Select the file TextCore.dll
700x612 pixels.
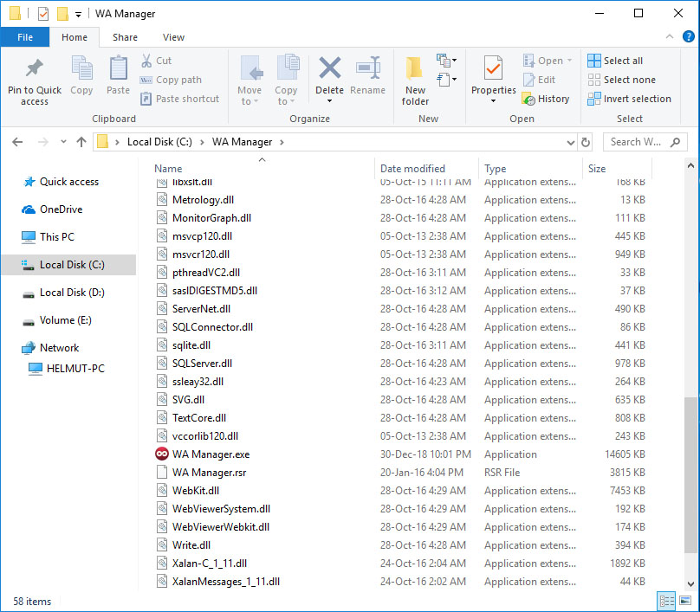[x=199, y=418]
